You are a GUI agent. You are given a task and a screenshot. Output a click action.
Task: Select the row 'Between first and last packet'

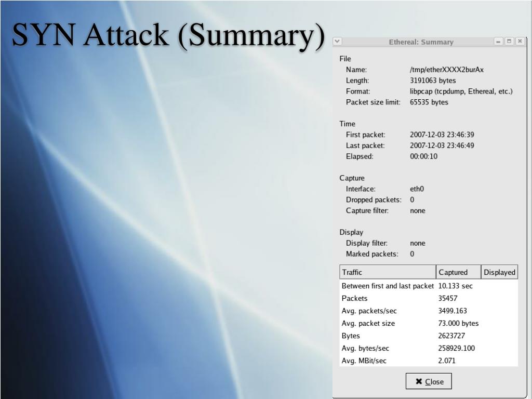coord(429,286)
